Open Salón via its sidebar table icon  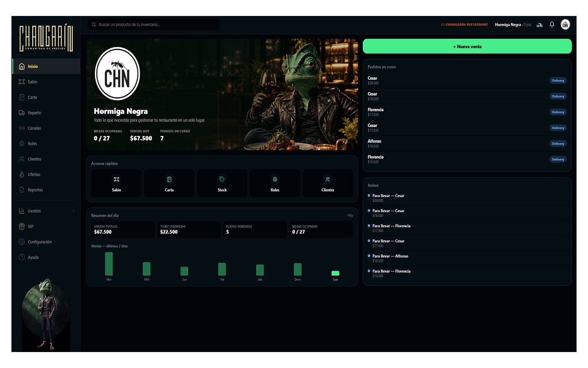pos(22,82)
